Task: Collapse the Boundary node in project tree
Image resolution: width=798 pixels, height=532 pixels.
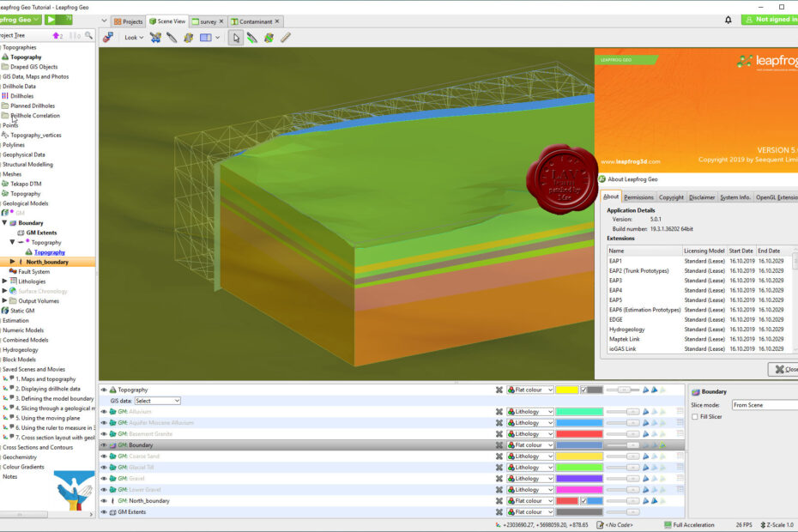Action: tap(4, 223)
